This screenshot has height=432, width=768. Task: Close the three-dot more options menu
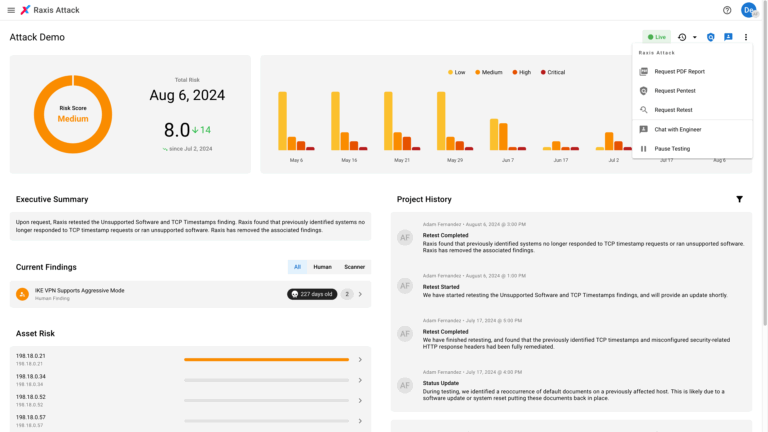pos(745,37)
